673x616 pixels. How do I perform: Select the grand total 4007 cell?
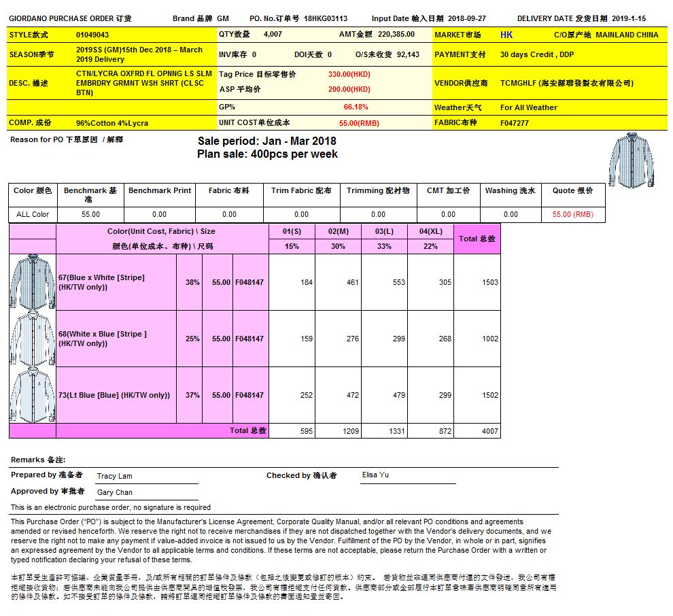coord(489,431)
